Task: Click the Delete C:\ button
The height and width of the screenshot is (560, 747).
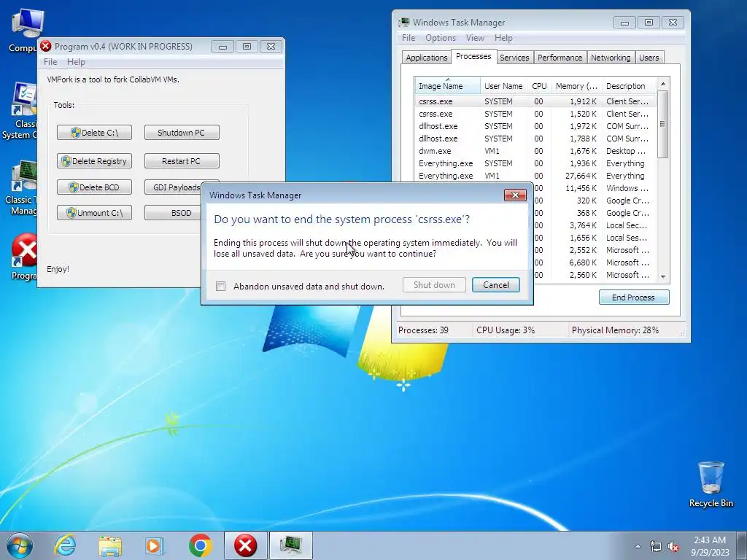Action: [x=94, y=133]
